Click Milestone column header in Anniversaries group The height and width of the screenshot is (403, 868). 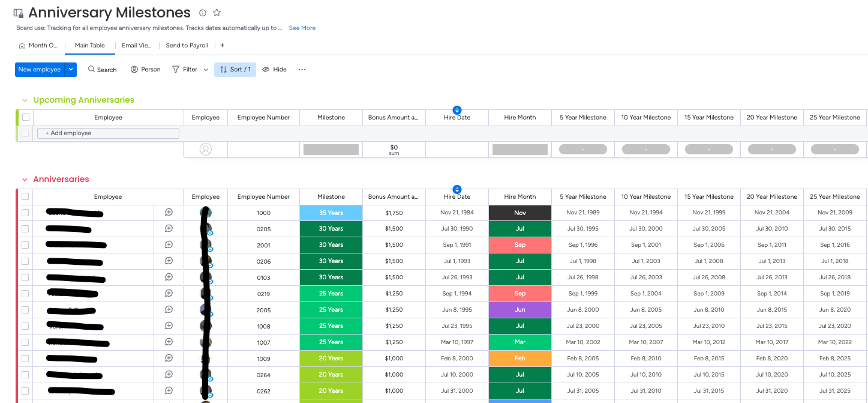[x=331, y=197]
